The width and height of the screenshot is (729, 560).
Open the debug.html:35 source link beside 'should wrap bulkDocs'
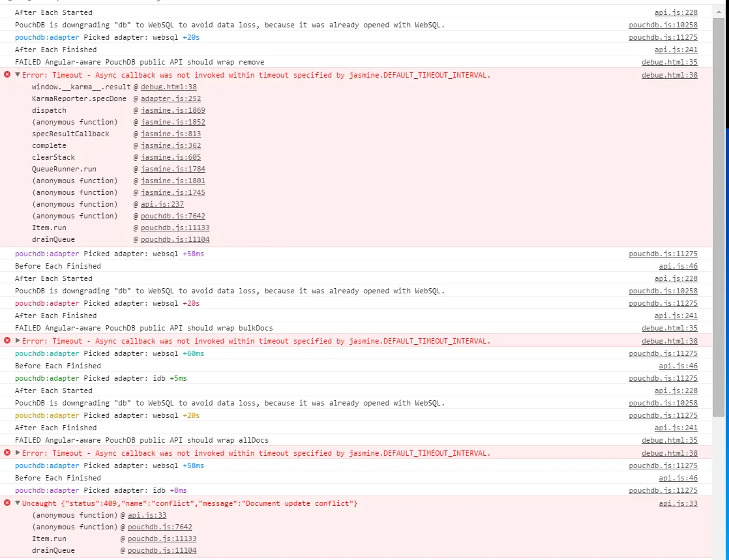click(x=670, y=328)
